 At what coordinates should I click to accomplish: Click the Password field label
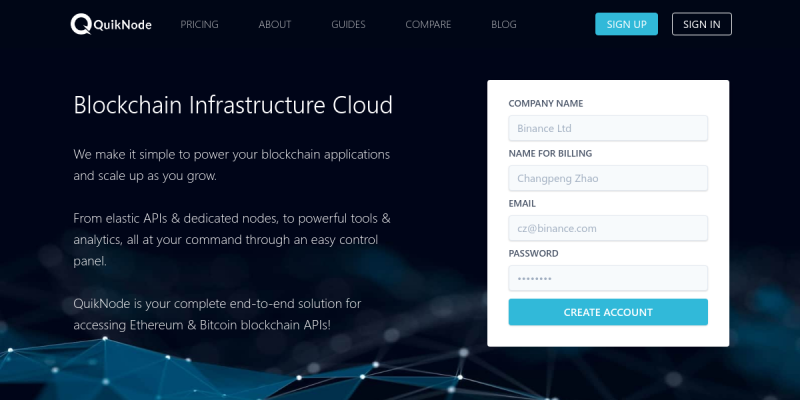(x=533, y=253)
